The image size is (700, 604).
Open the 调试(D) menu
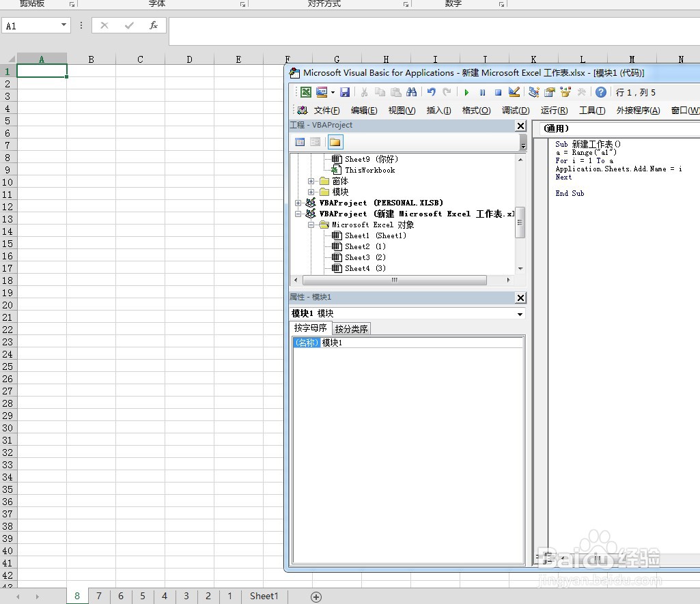coord(515,111)
